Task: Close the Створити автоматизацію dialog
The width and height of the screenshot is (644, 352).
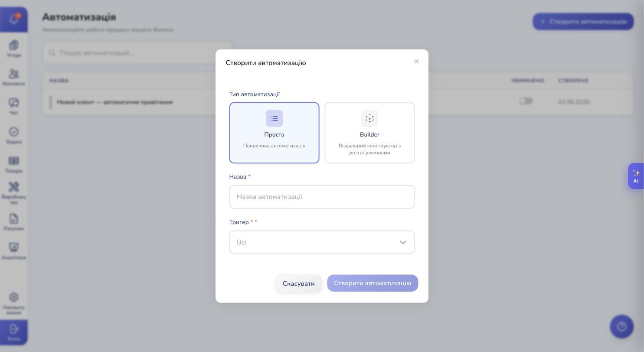Action: 416,62
